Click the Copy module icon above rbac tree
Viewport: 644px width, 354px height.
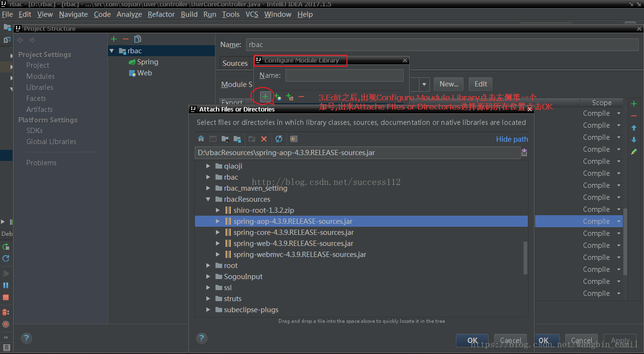click(138, 39)
